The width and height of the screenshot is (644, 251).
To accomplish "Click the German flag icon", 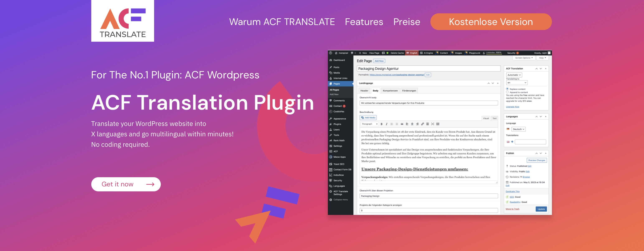I will point(508,129).
